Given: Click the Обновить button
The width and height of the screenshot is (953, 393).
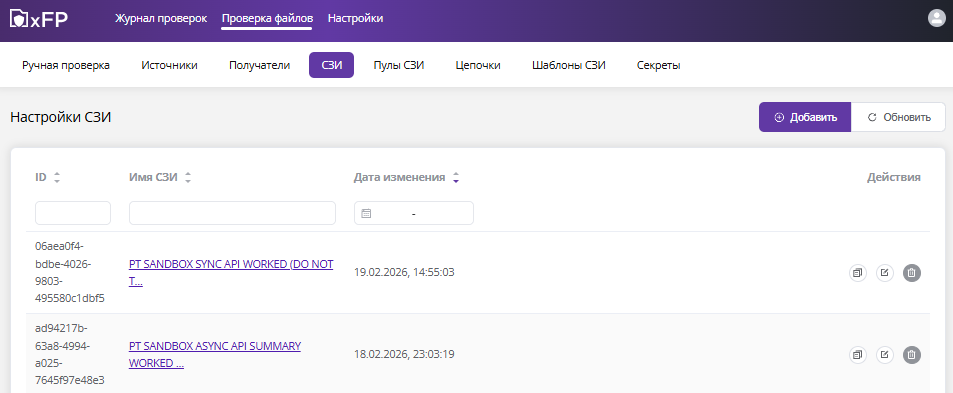Looking at the screenshot, I should pyautogui.click(x=898, y=117).
